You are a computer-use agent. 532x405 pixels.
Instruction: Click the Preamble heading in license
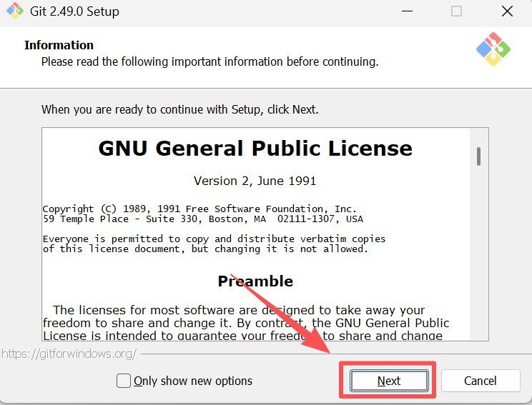[255, 281]
